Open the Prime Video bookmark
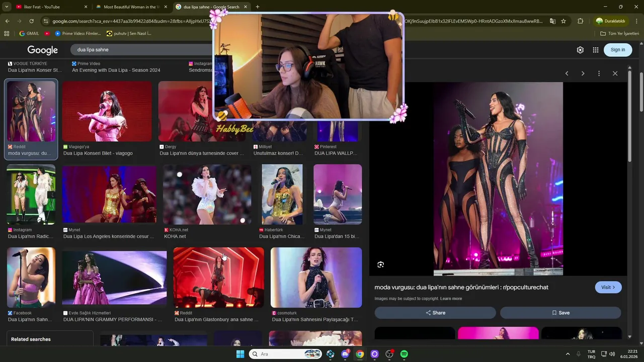This screenshot has height=362, width=644. click(x=78, y=33)
